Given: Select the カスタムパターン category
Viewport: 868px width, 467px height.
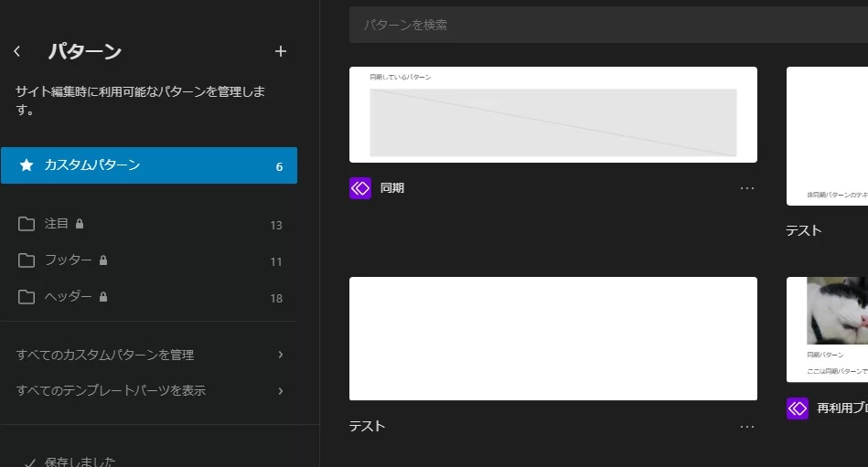Looking at the screenshot, I should click(149, 165).
